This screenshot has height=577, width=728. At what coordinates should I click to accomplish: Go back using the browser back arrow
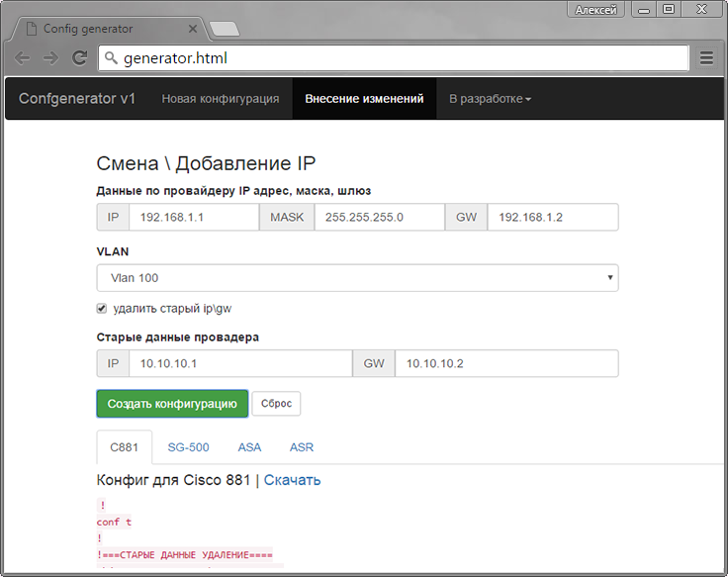point(22,58)
